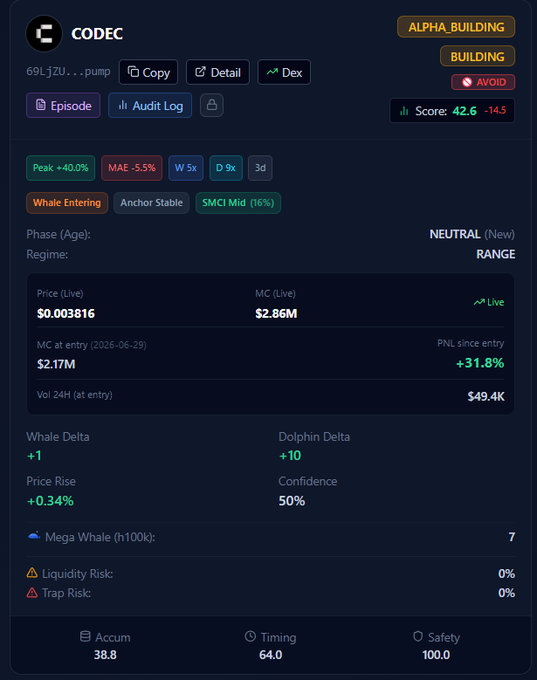This screenshot has height=680, width=537.
Task: Click the BUILDING status badge
Action: [x=477, y=56]
